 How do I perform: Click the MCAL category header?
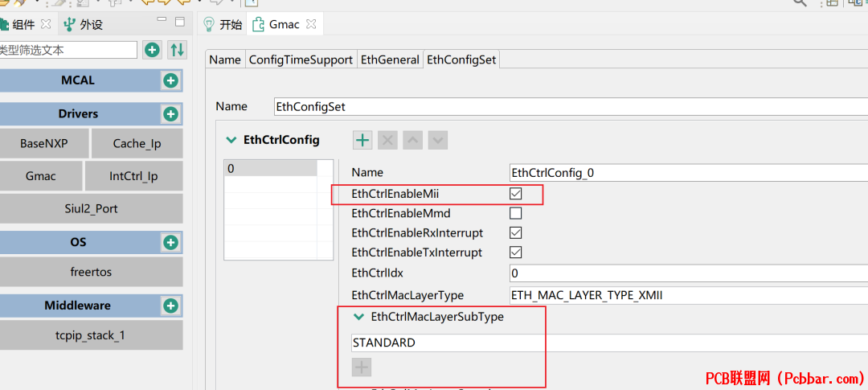[77, 81]
